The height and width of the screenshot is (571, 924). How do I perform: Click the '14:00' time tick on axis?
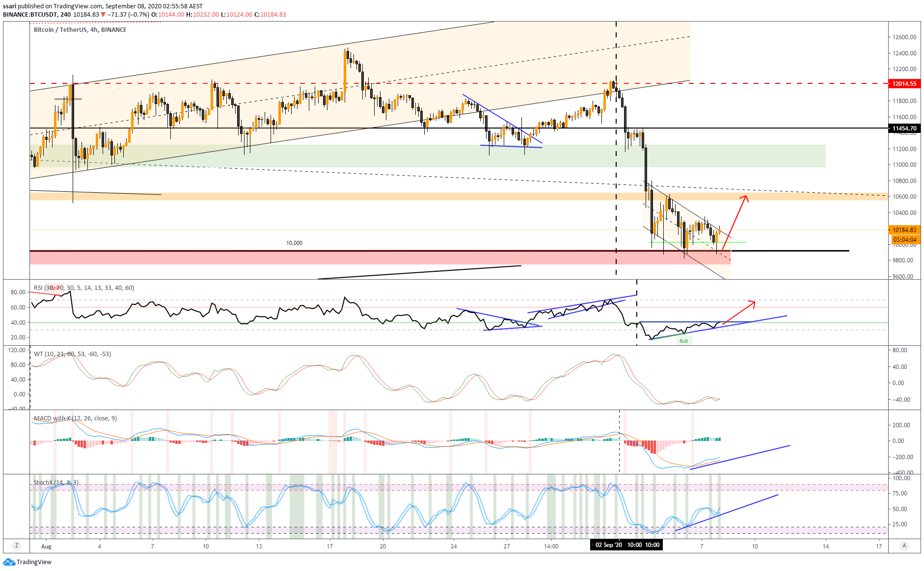tap(551, 546)
